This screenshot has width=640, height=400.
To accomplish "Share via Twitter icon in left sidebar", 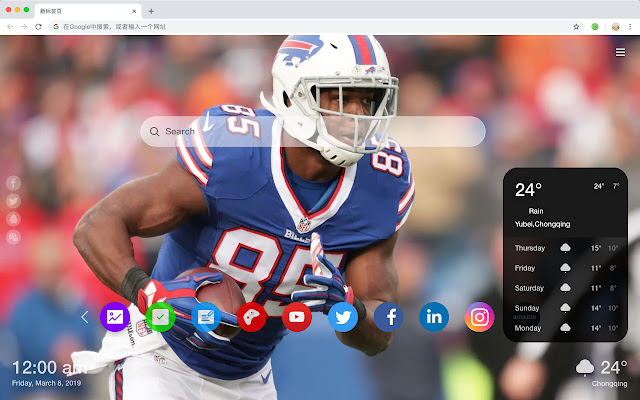I will (x=13, y=201).
